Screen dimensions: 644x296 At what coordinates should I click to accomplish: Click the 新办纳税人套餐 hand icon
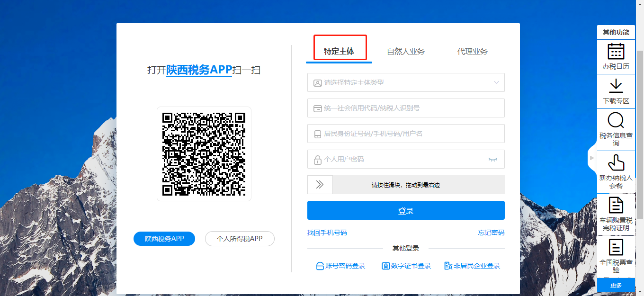pos(616,163)
